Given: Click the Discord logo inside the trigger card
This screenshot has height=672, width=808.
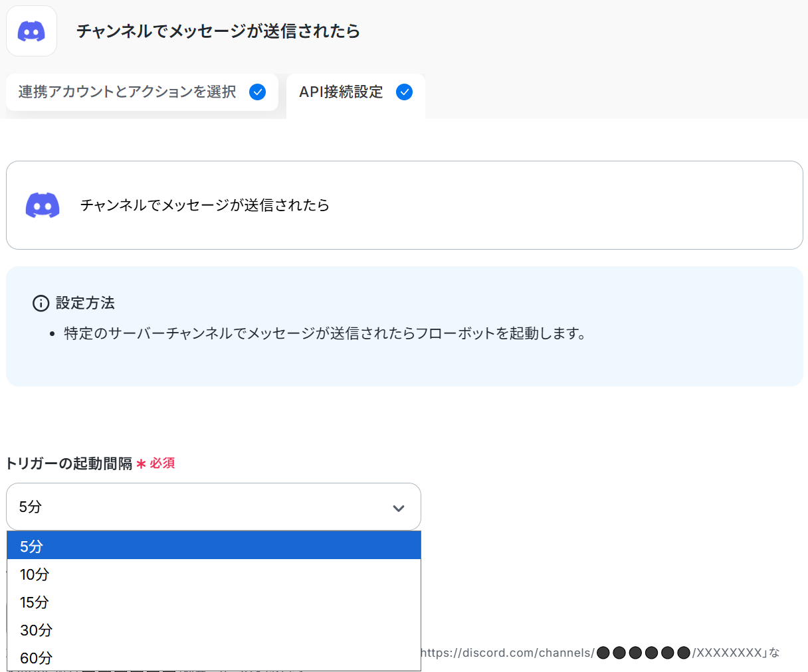Looking at the screenshot, I should click(x=43, y=205).
